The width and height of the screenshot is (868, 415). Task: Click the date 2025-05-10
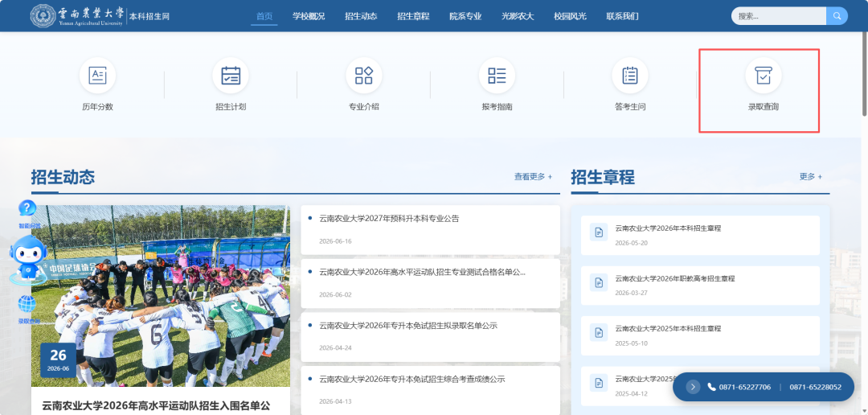[631, 343]
